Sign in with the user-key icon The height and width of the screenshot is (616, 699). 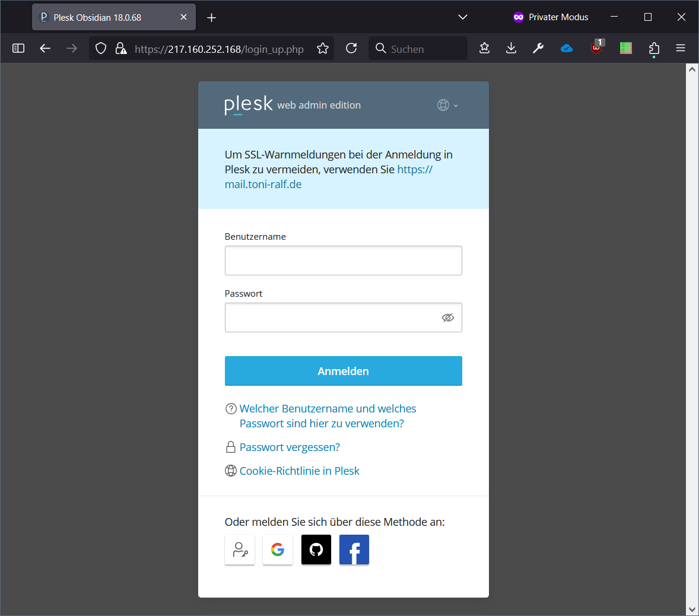click(x=240, y=549)
